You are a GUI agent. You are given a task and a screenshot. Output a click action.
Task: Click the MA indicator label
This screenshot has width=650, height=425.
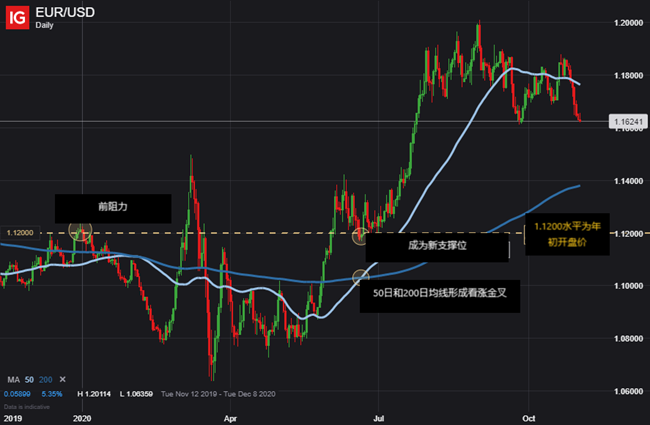pos(14,381)
